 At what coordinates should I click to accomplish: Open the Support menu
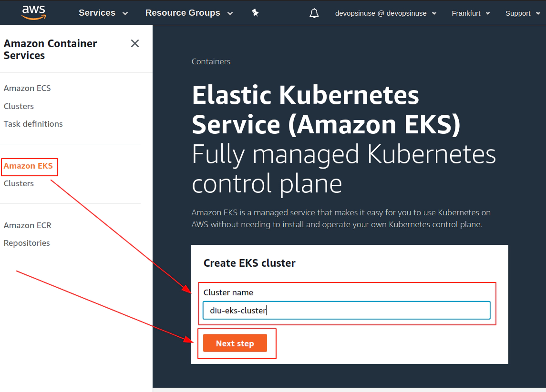(x=523, y=13)
